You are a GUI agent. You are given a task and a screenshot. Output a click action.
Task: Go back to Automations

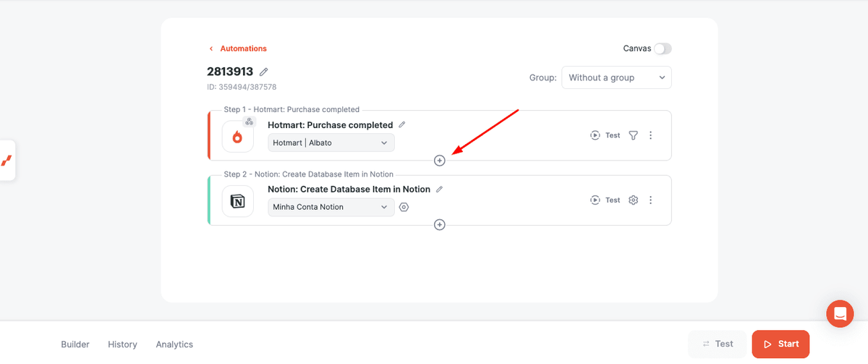238,48
